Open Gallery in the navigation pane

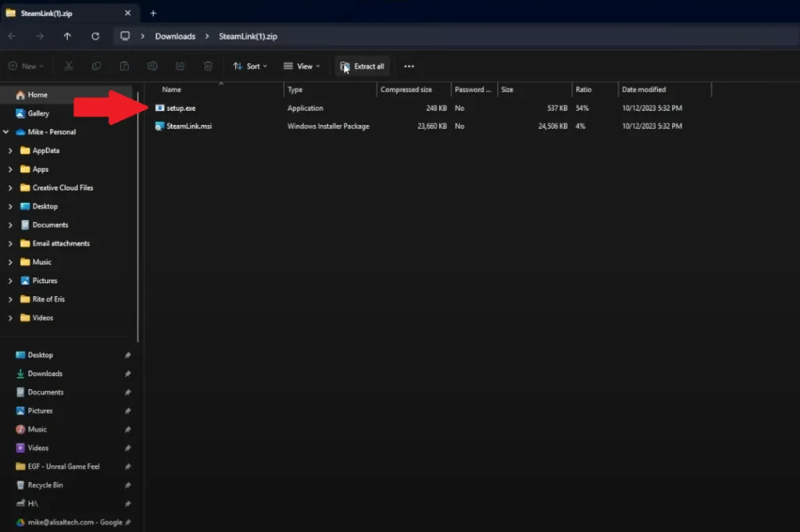[38, 113]
